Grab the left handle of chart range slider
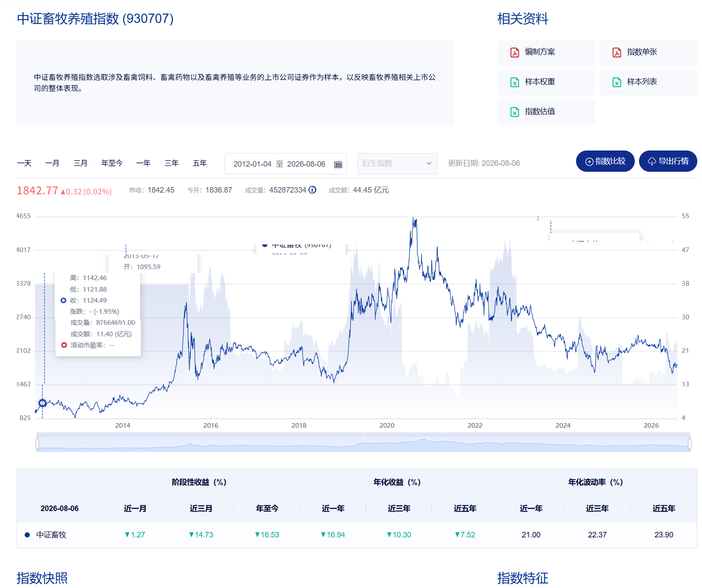Viewport: 702px width, 588px height. pos(37,444)
